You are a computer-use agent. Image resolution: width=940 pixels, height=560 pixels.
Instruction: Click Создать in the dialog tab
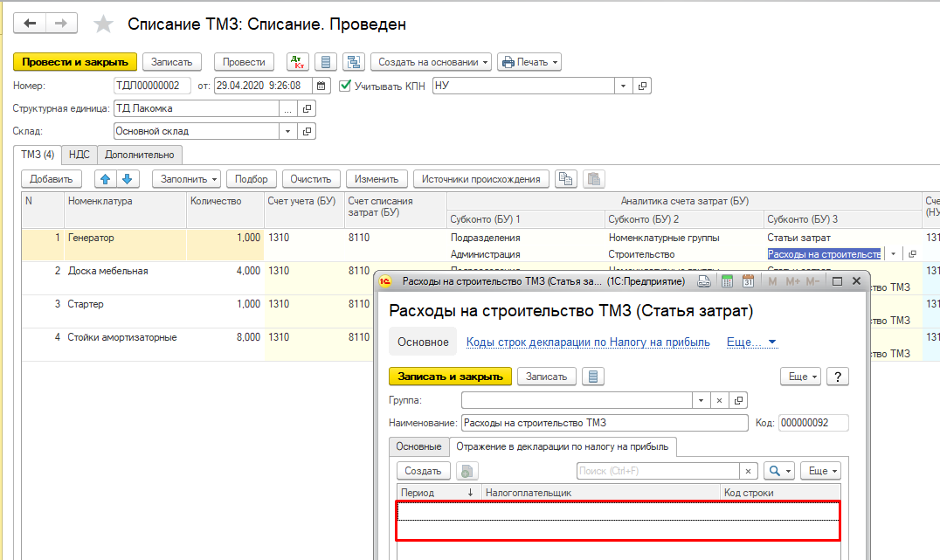pyautogui.click(x=423, y=471)
